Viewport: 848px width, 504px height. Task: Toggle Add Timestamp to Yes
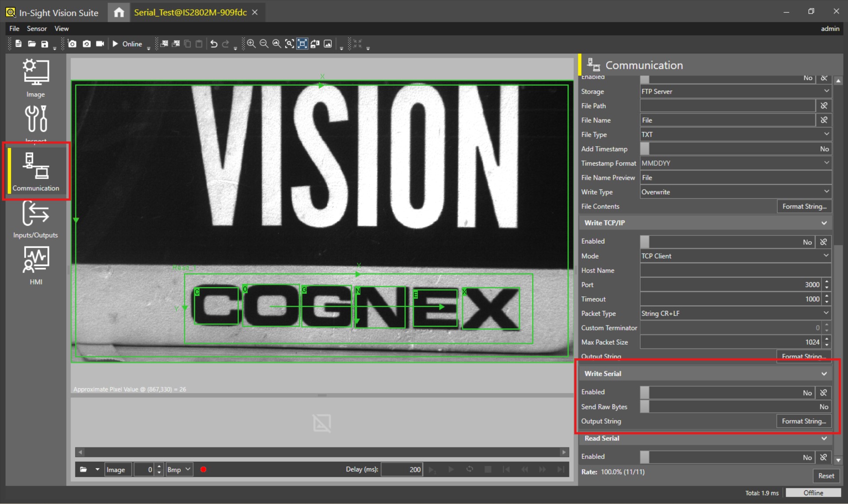[645, 149]
